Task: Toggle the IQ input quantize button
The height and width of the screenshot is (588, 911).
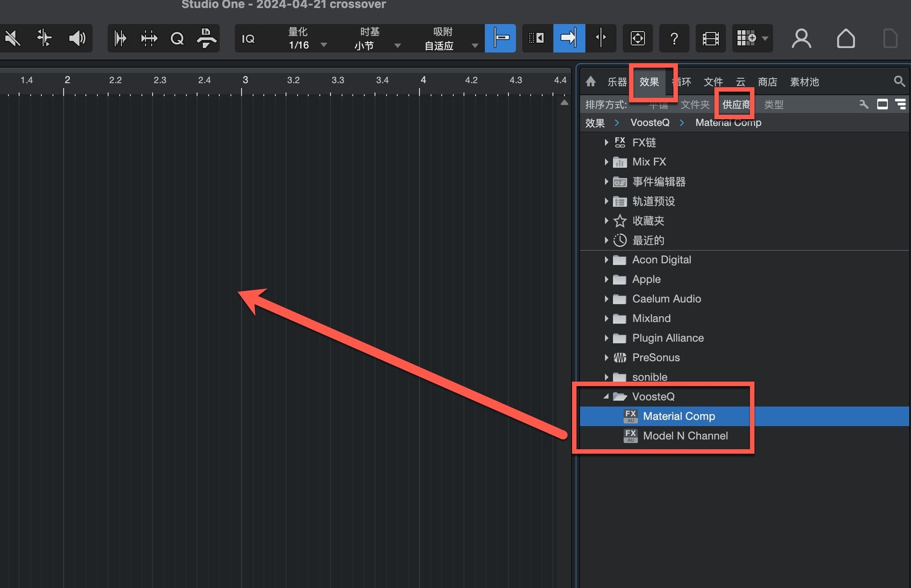Action: tap(248, 38)
